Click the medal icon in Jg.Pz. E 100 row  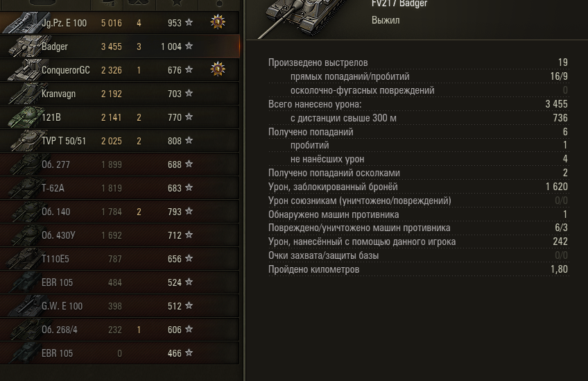tap(218, 22)
